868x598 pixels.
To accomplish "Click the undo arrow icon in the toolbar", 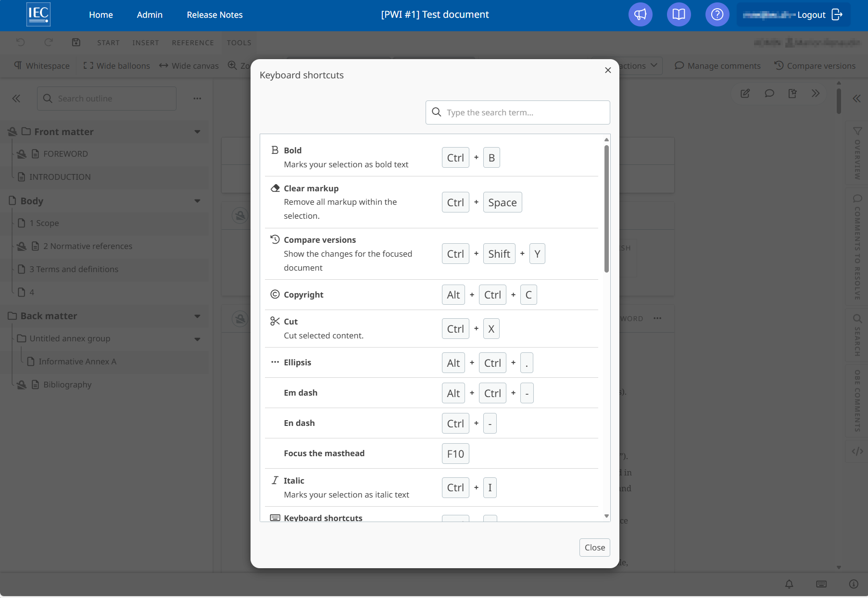I will point(20,42).
